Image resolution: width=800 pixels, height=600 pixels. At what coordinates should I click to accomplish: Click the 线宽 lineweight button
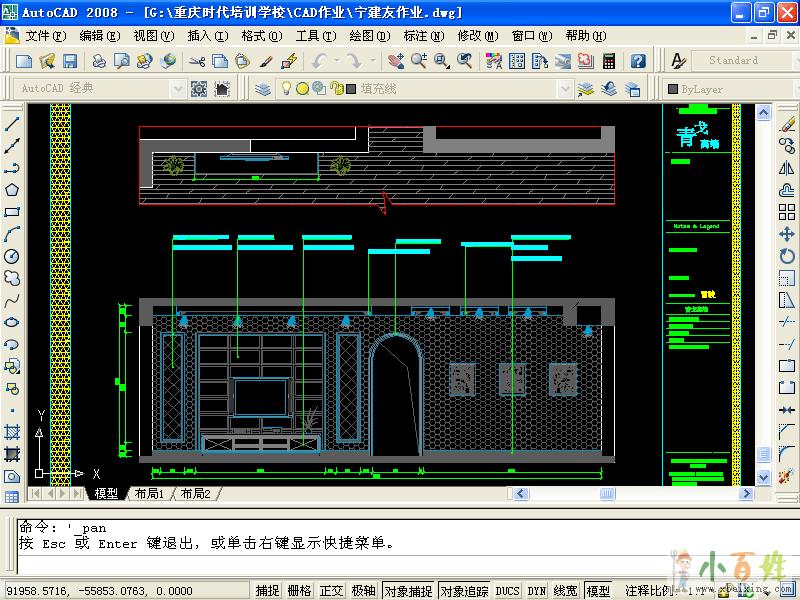pos(566,591)
